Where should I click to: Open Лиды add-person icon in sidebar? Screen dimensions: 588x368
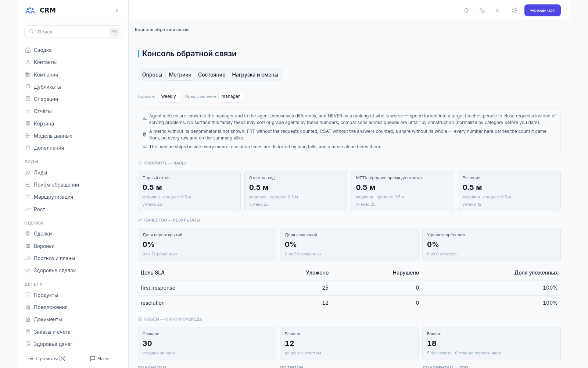[28, 173]
